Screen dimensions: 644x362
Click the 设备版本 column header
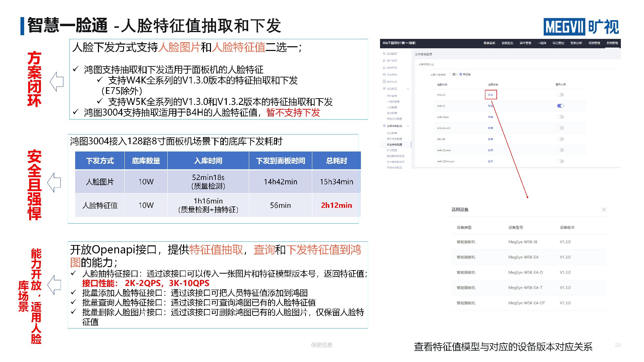(567, 228)
